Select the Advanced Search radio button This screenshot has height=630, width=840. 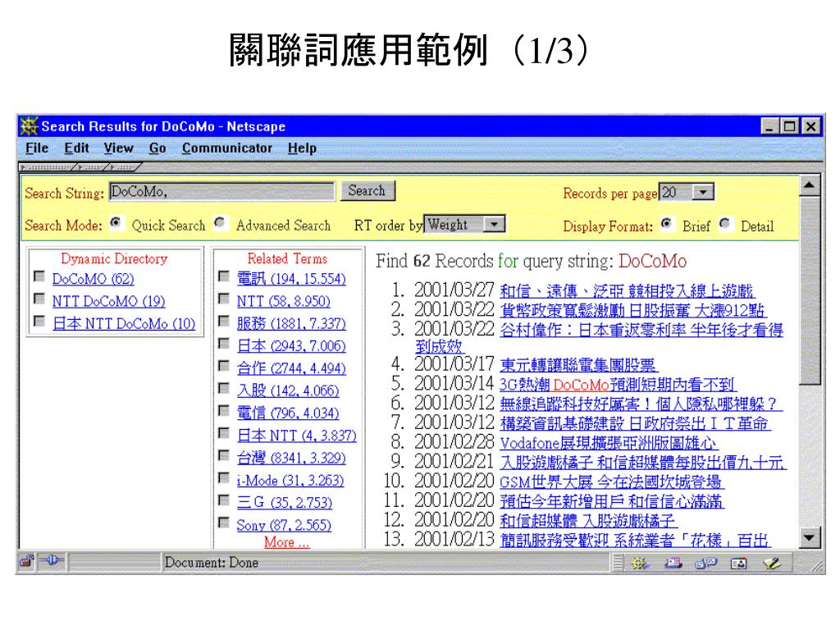pos(220,222)
